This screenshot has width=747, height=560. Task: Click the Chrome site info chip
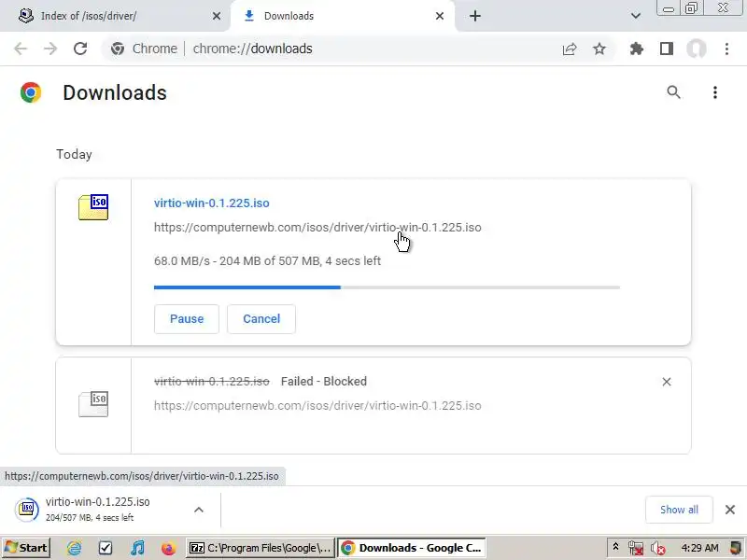click(x=144, y=49)
